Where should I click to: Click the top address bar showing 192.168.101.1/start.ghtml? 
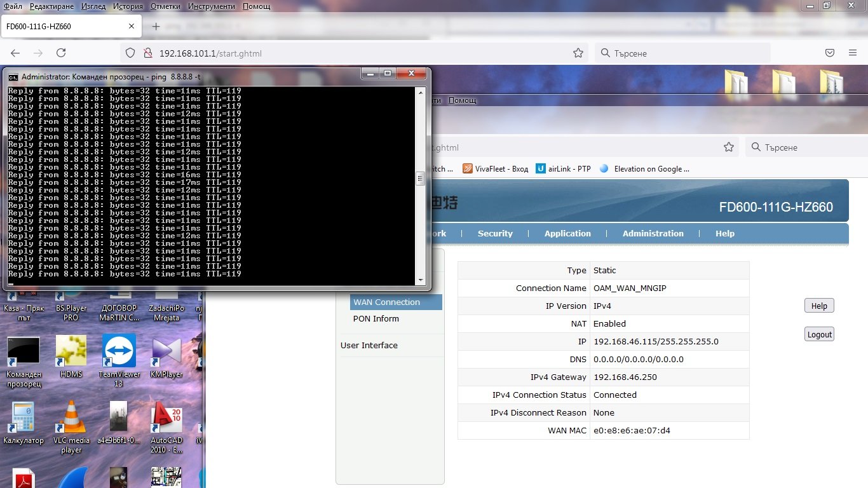coord(355,53)
